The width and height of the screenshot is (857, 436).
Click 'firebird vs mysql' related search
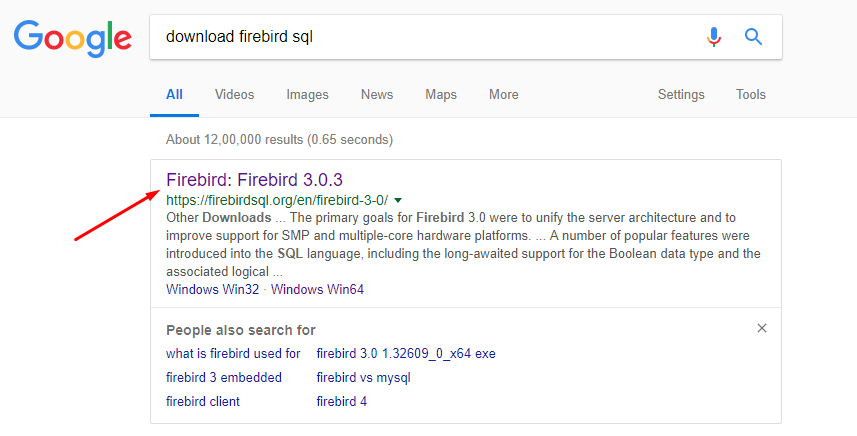pyautogui.click(x=363, y=377)
